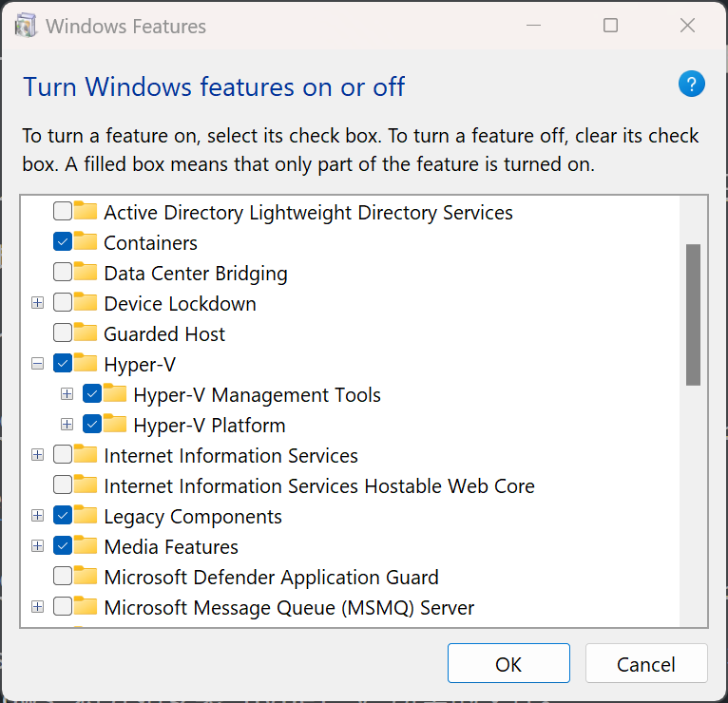The image size is (728, 703).
Task: Click the folder icon beside Containers
Action: [x=86, y=242]
